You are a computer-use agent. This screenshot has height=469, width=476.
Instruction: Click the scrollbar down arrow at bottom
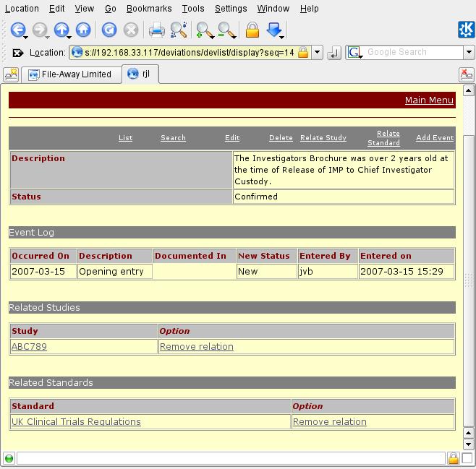point(469,444)
